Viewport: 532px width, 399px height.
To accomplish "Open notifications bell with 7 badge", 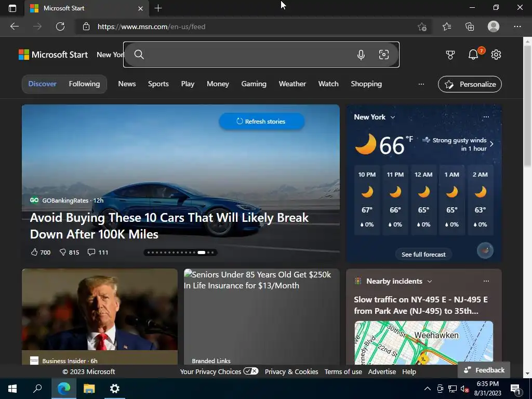I will pyautogui.click(x=473, y=54).
